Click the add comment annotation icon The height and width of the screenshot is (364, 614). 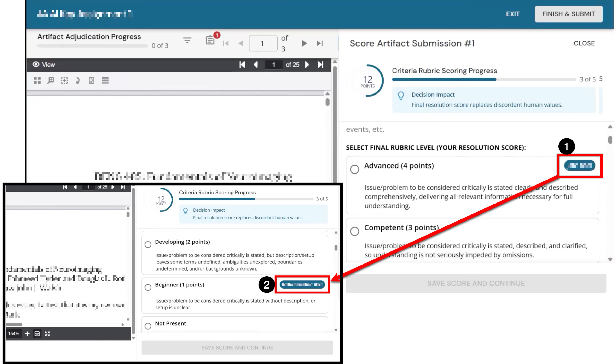point(51,80)
